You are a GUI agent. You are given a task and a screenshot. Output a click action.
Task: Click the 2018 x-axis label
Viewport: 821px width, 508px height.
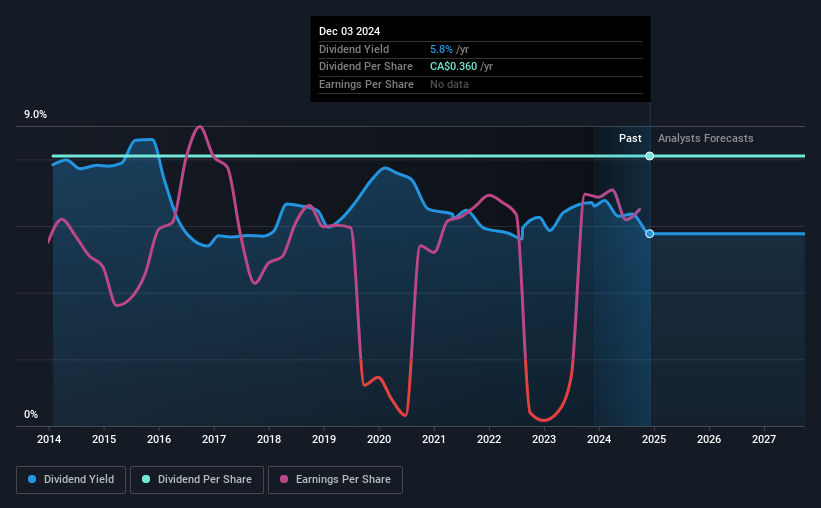click(269, 439)
